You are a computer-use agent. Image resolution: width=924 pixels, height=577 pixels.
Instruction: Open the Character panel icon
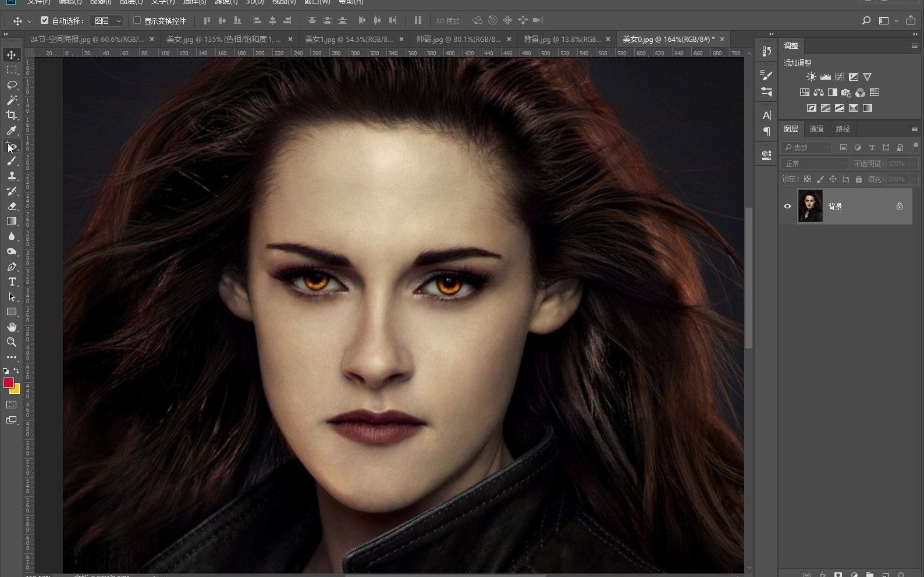point(767,115)
